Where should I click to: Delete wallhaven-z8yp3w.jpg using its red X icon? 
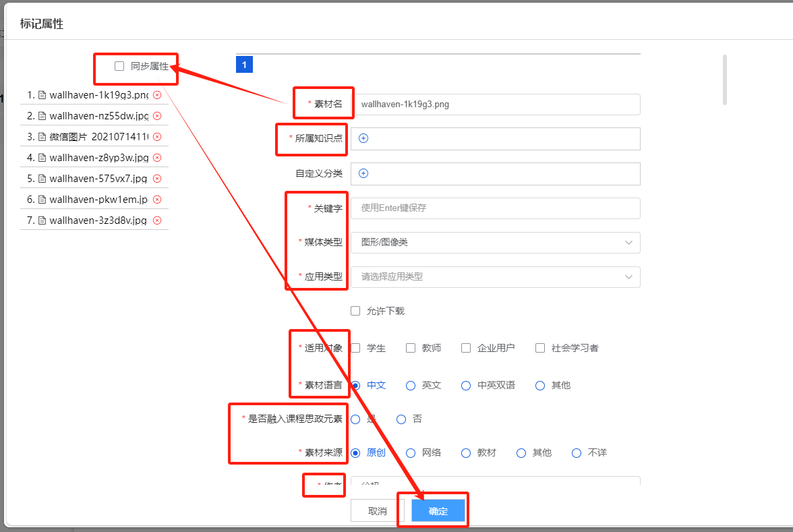[157, 158]
